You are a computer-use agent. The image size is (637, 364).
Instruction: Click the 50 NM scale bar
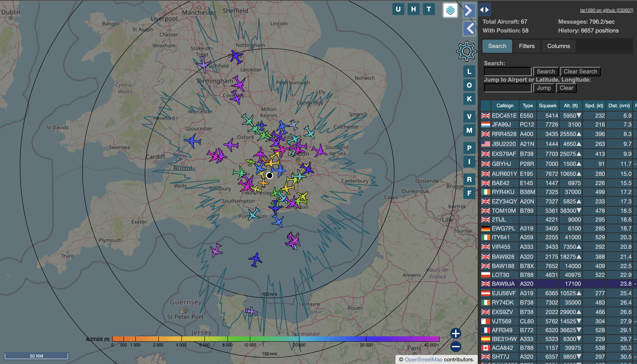pyautogui.click(x=36, y=356)
